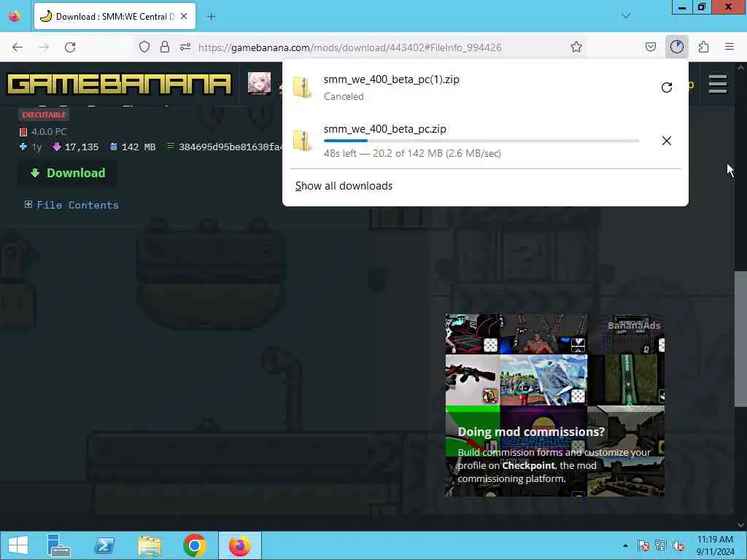
Task: Open the GameBanana hamburger menu
Action: click(718, 85)
